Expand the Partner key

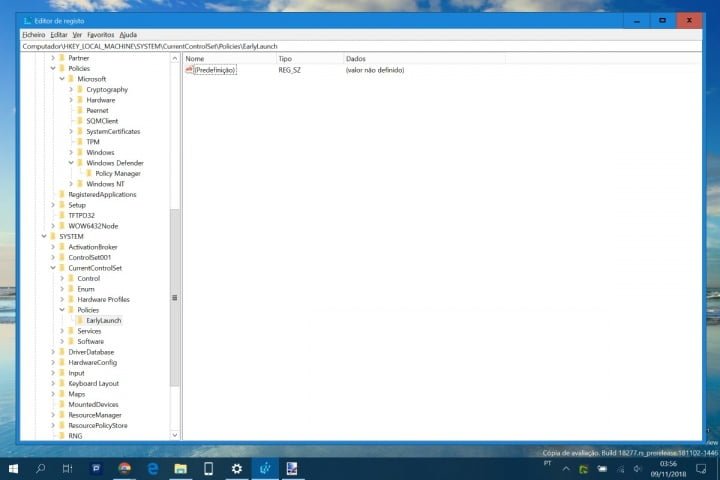click(x=53, y=58)
